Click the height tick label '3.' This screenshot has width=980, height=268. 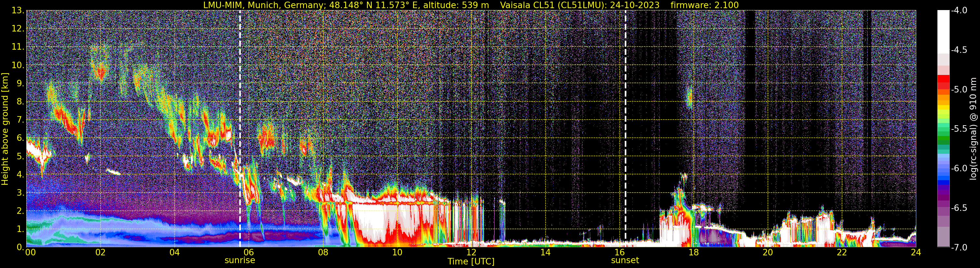[20, 193]
